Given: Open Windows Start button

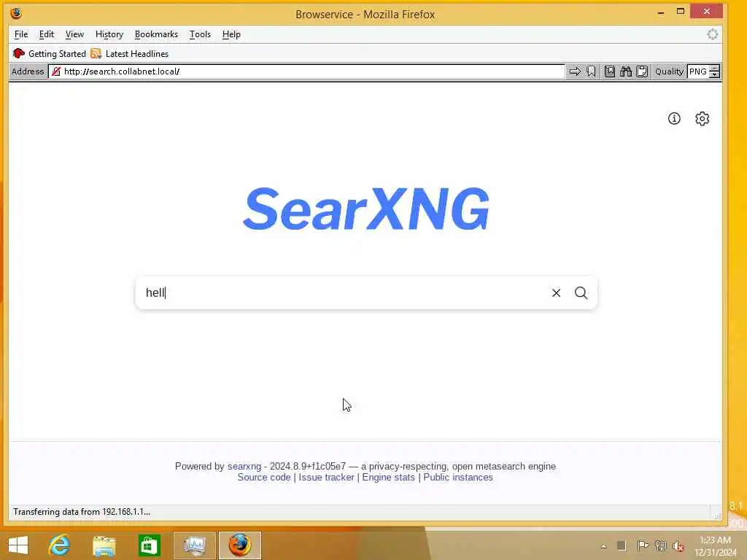Looking at the screenshot, I should point(18,545).
